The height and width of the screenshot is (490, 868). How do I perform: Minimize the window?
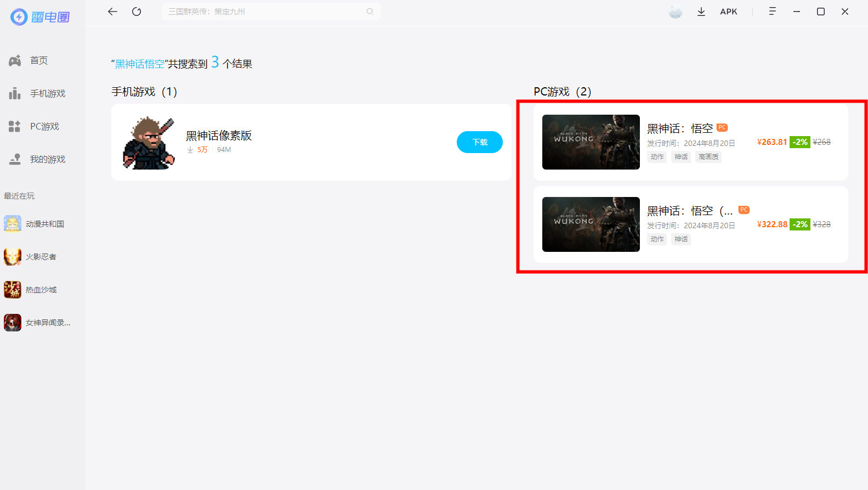click(797, 12)
